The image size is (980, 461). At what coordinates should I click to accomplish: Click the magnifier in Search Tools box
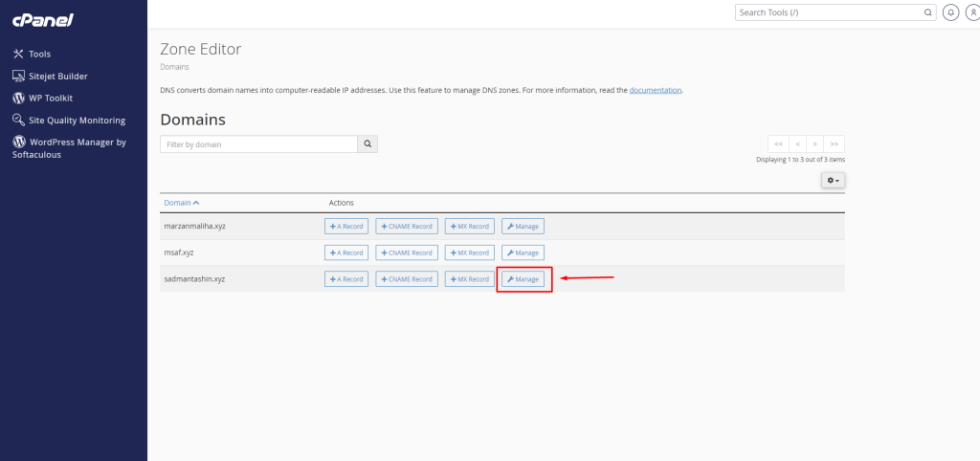926,12
